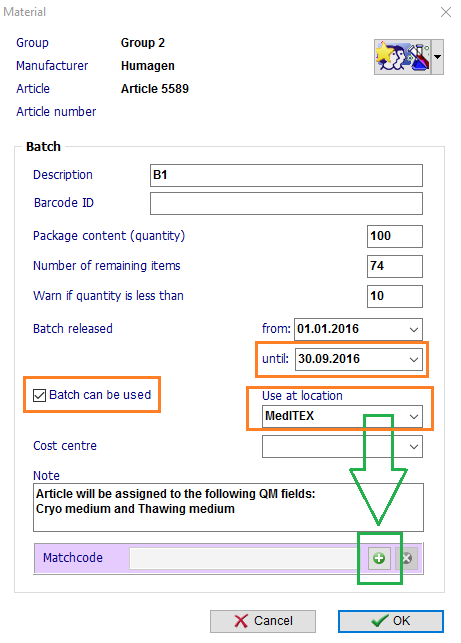Expand the 'from' date dropdown

[413, 329]
